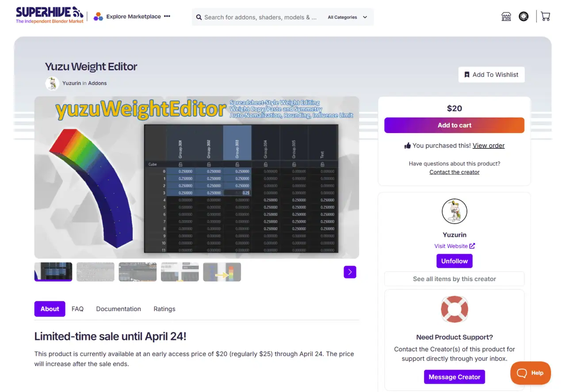Advance gallery with next arrow button
The width and height of the screenshot is (566, 392).
[x=350, y=272]
